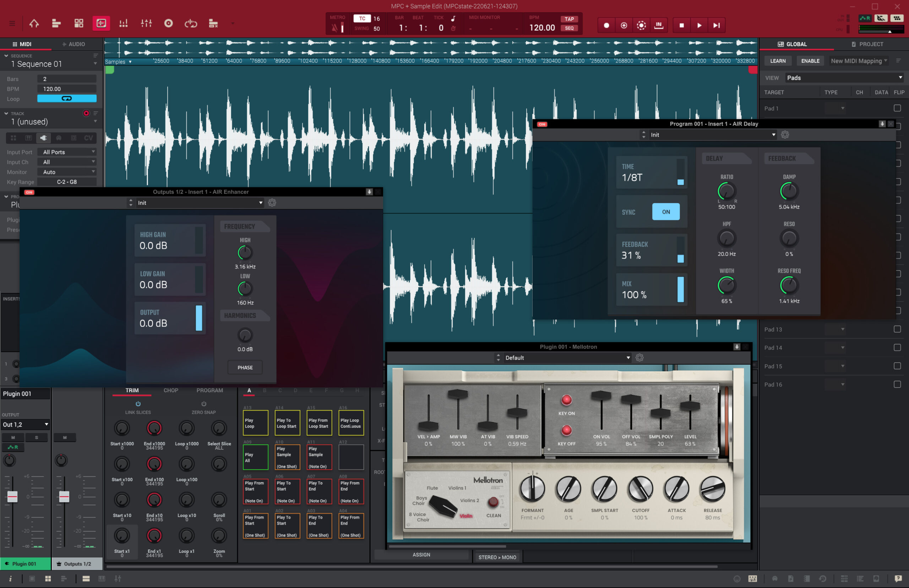Screen dimensions: 909x588
Task: Check the FLIP checkbox for Pad 14
Action: point(897,347)
